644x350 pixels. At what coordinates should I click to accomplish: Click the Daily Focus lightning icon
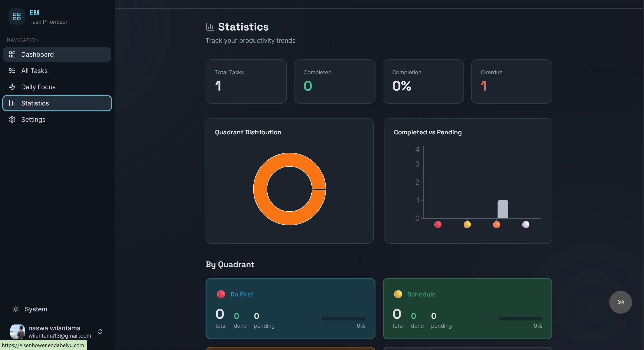(x=12, y=87)
